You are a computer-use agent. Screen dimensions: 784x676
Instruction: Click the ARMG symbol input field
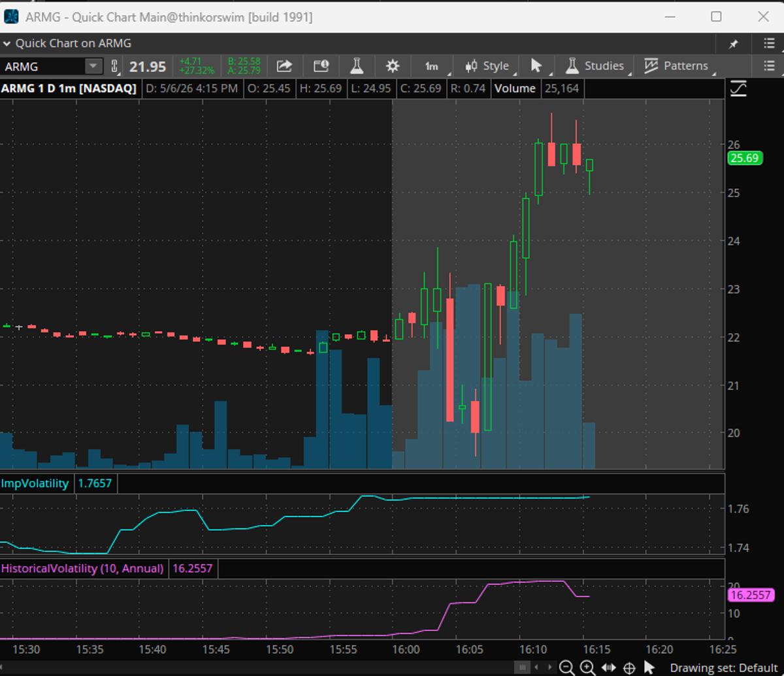coord(43,66)
